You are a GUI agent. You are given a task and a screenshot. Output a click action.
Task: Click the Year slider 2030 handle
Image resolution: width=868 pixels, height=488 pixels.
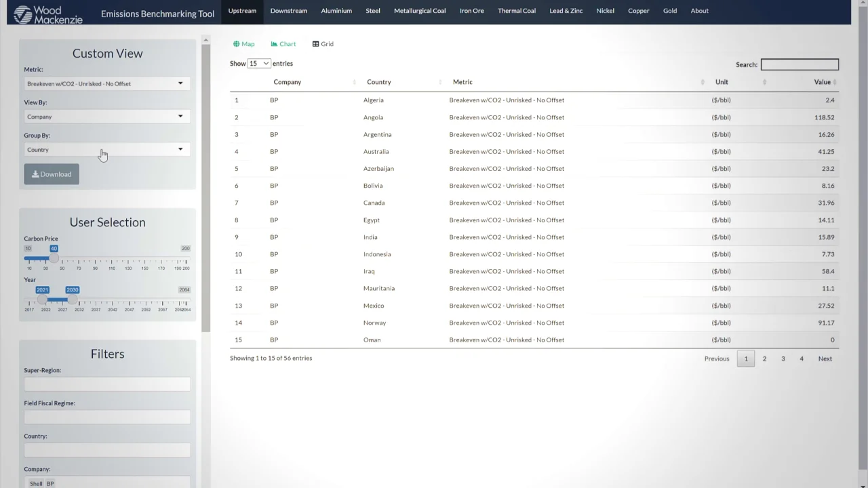tap(72, 300)
